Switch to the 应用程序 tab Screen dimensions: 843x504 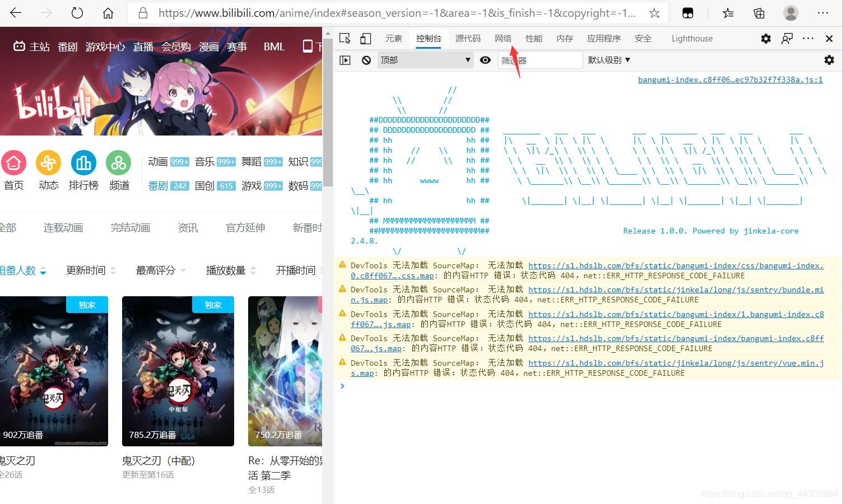tap(604, 39)
